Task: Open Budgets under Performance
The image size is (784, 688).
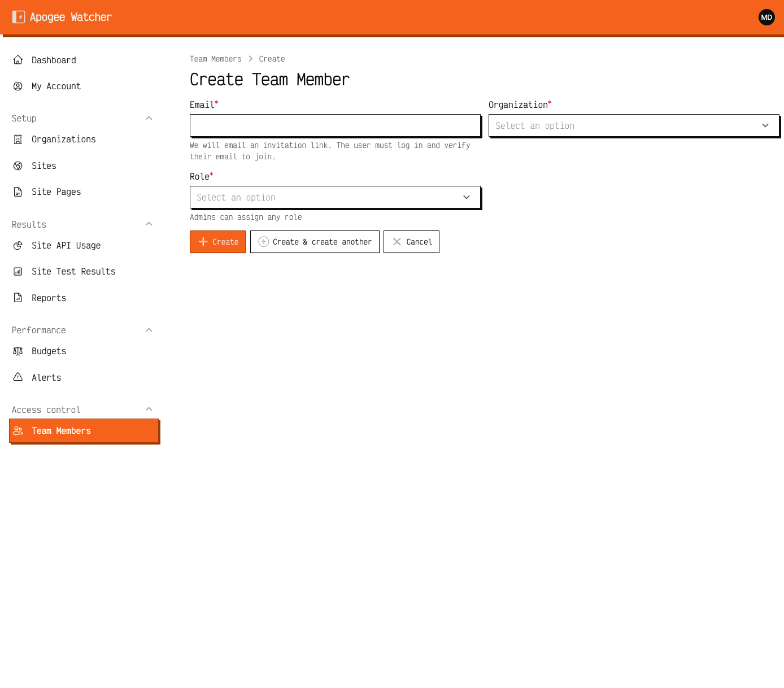Action: (84, 351)
